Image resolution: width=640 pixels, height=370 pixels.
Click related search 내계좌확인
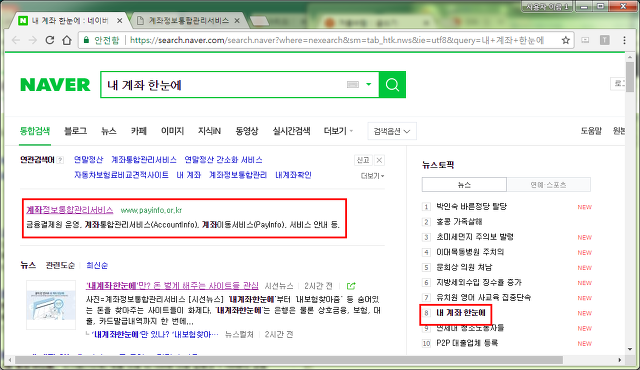[x=293, y=175]
